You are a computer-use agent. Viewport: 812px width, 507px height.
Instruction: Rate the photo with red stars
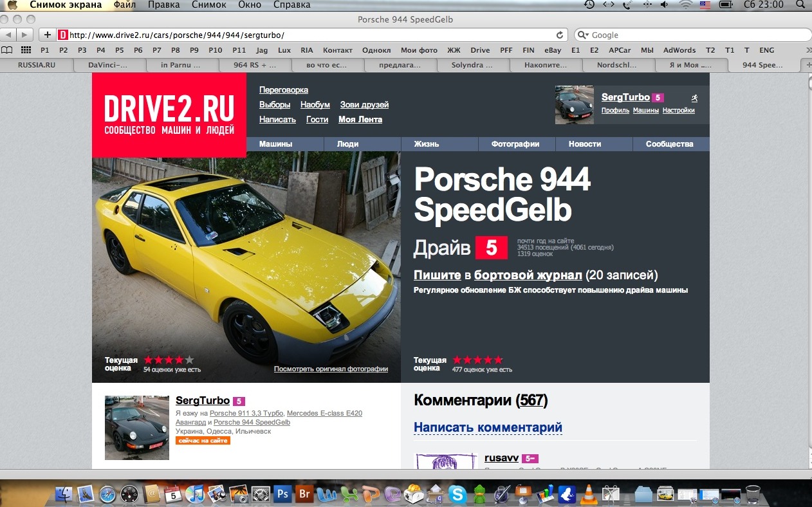169,360
